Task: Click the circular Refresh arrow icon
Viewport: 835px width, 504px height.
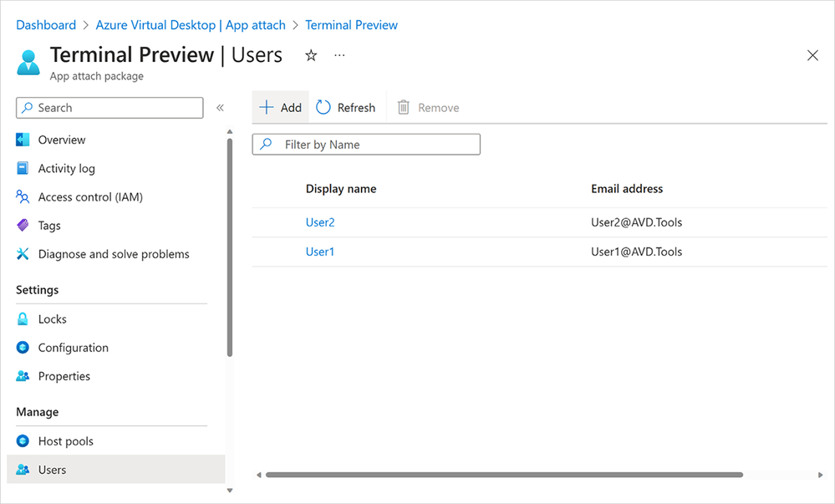Action: coord(323,108)
